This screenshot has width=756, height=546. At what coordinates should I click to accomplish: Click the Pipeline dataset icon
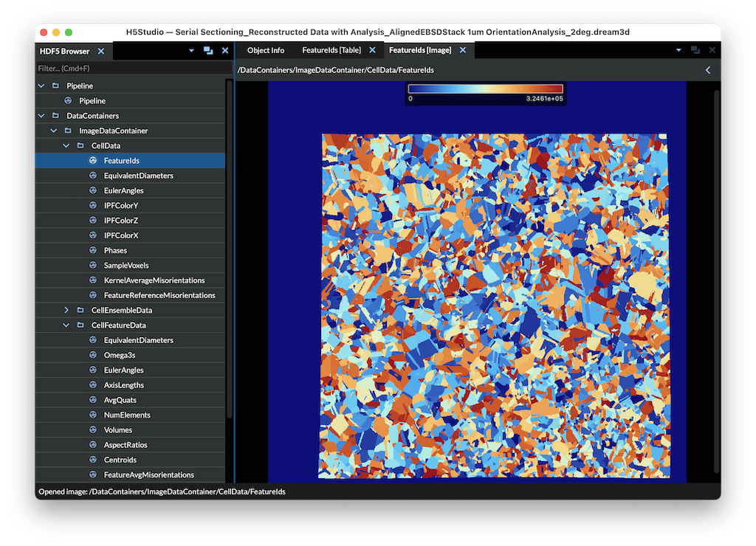tap(68, 101)
